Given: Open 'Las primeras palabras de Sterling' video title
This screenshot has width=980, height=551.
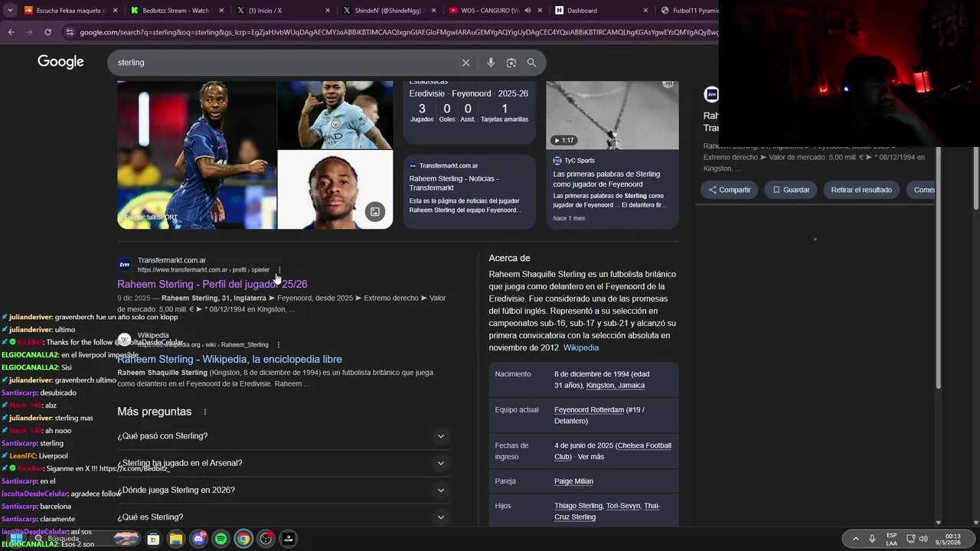Looking at the screenshot, I should click(606, 179).
